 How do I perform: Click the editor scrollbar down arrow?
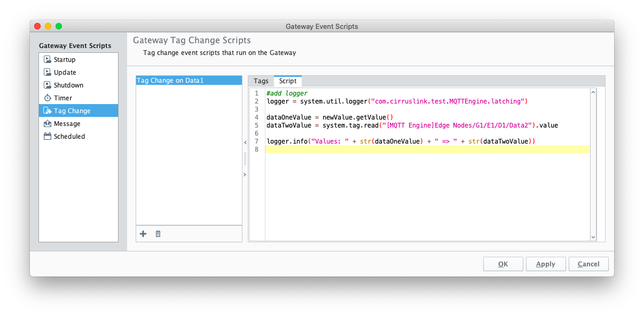593,237
